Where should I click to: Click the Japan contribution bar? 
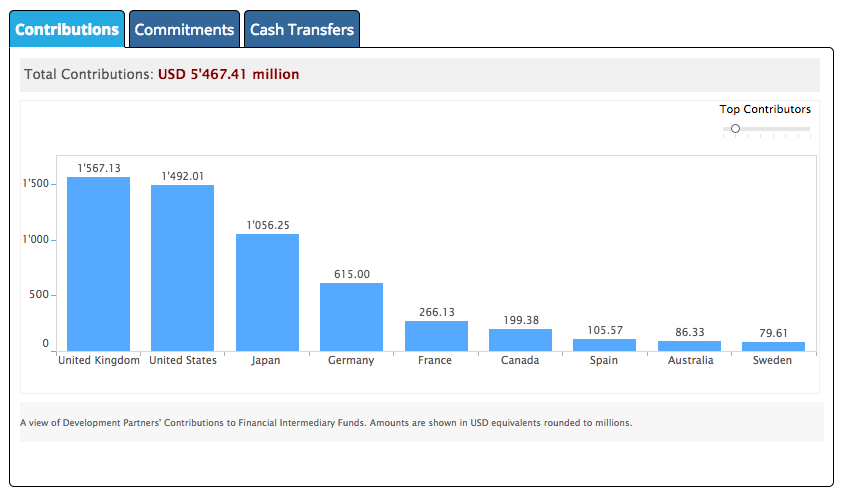point(267,292)
